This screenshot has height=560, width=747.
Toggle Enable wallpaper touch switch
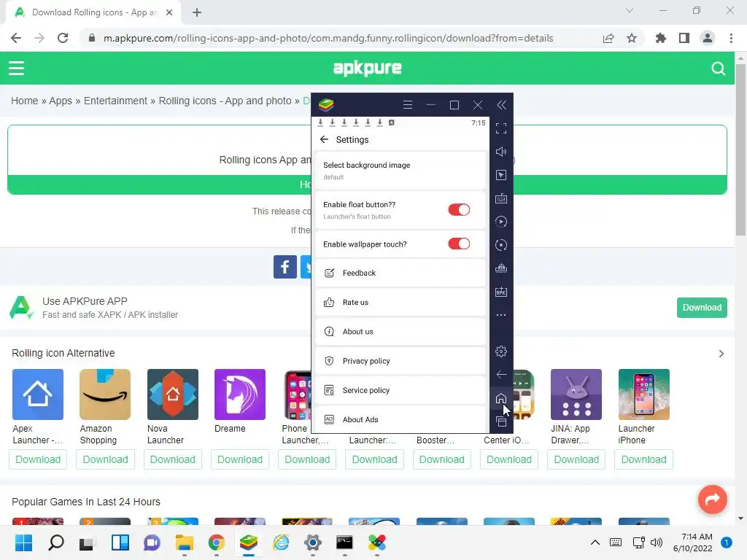pos(459,244)
